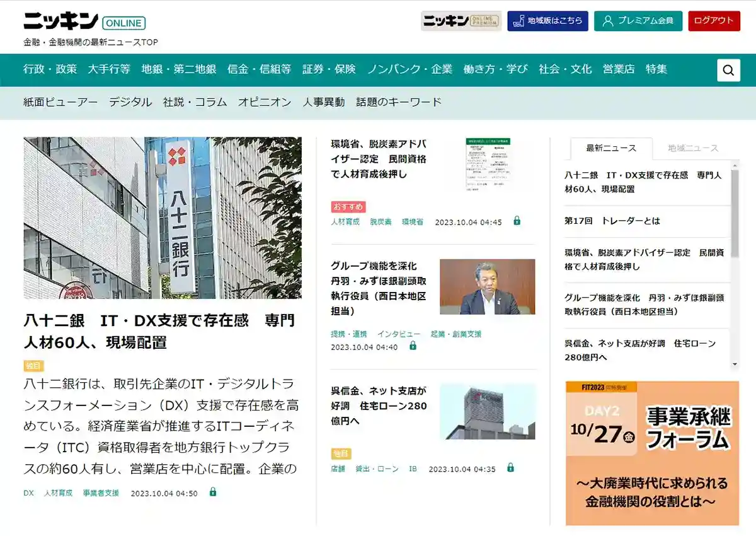Click lock icon beside the 04:40 timestamp
The height and width of the screenshot is (536, 756).
coord(413,346)
